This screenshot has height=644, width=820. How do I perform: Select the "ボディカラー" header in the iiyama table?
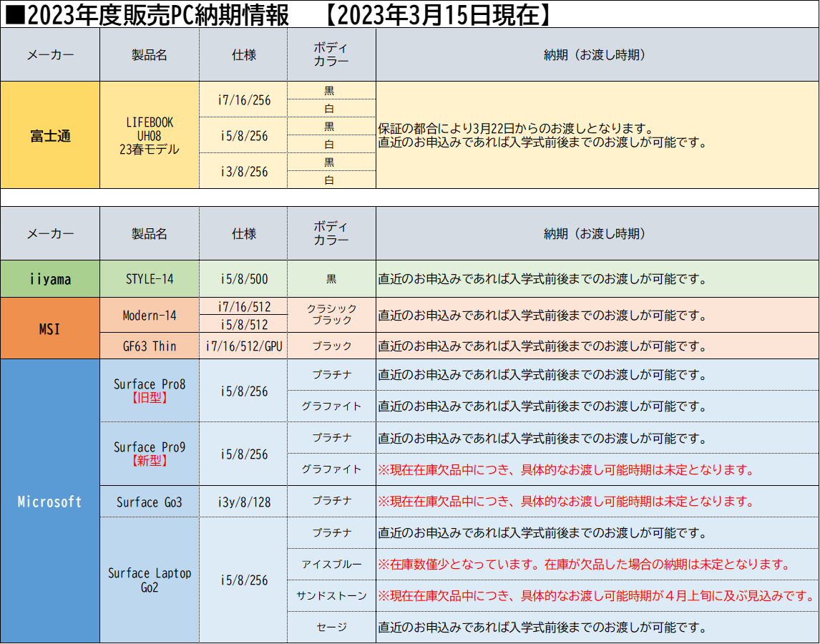[331, 234]
